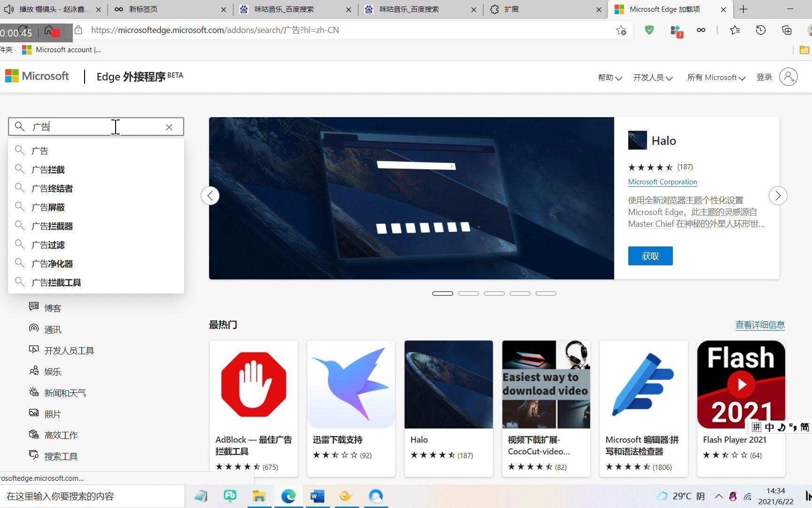
Task: Click the infinity extension icon in toolbar
Action: [x=701, y=30]
